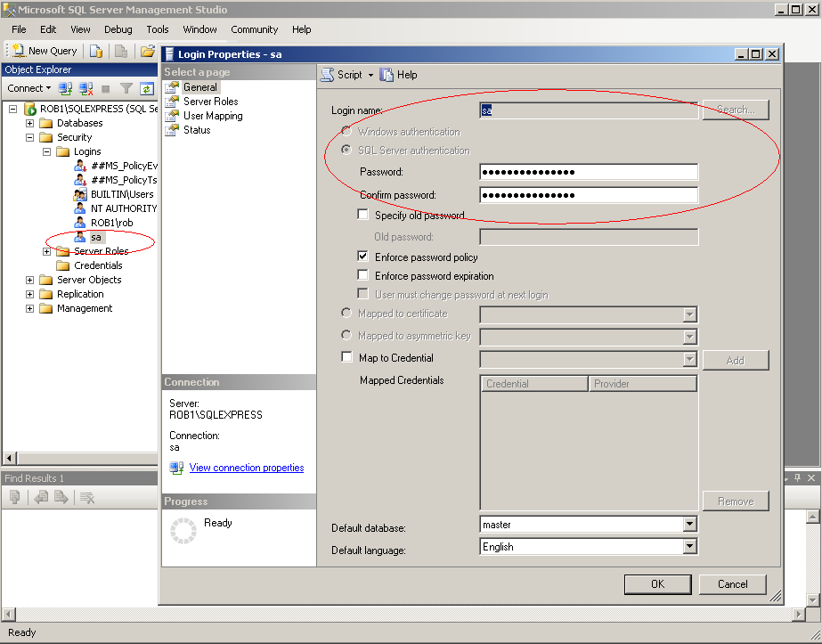Expand the Databases node
This screenshot has height=644, width=822.
point(30,123)
